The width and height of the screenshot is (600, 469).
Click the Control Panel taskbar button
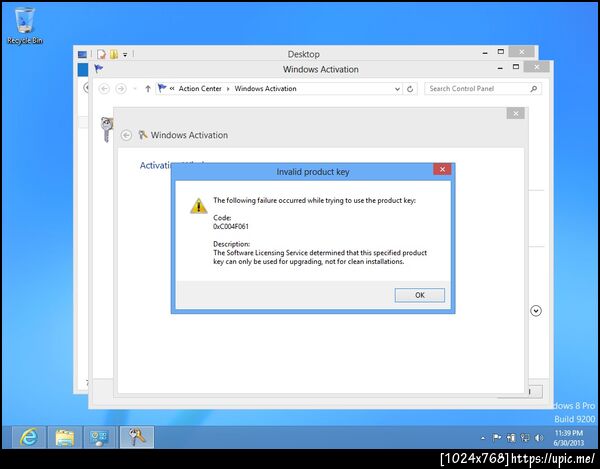99,437
